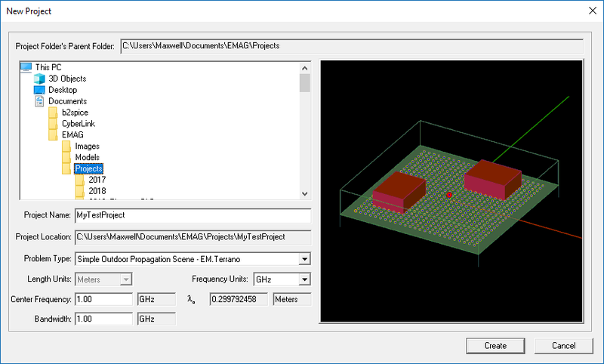This screenshot has height=364, width=604.
Task: Click the This PC computer icon
Action: pyautogui.click(x=26, y=67)
